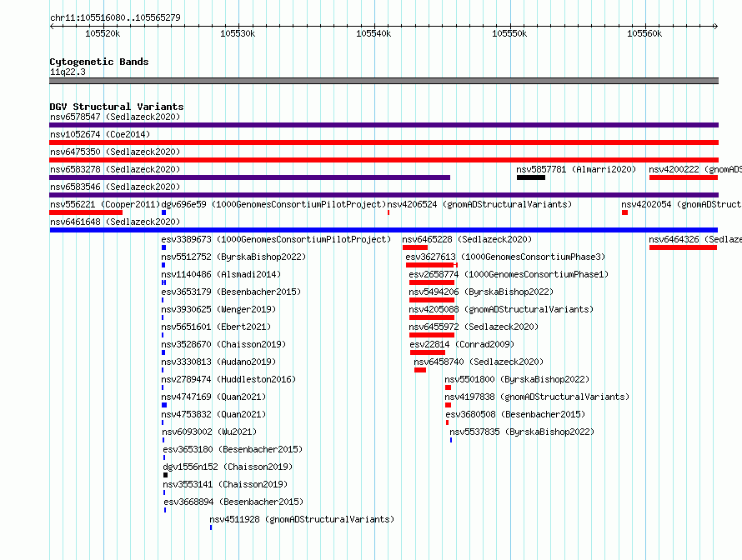Click the 105530k ruler tick label
Image resolution: width=742 pixels, height=560 pixels.
(x=238, y=33)
